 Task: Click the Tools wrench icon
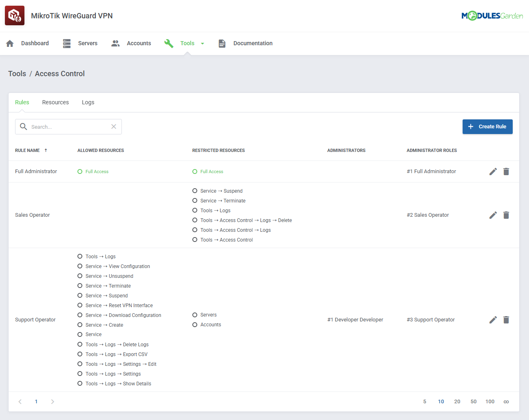(x=169, y=44)
